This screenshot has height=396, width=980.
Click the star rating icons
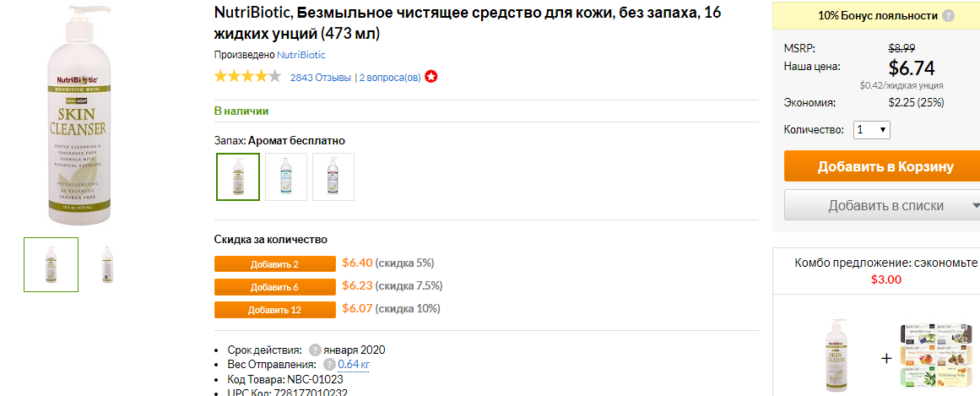pos(247,78)
